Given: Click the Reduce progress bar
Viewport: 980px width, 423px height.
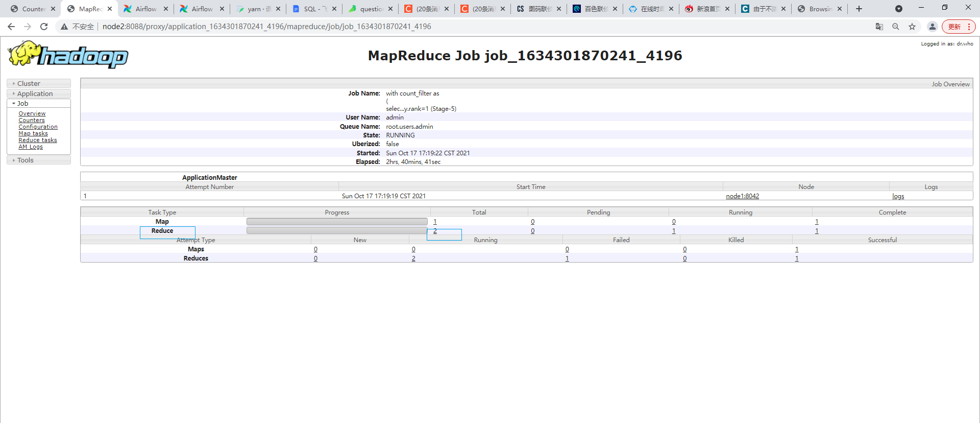Looking at the screenshot, I should point(337,231).
